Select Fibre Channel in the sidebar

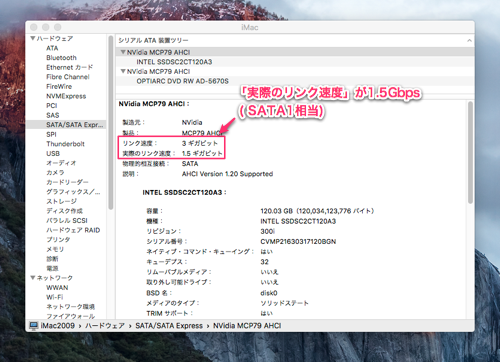tap(68, 77)
